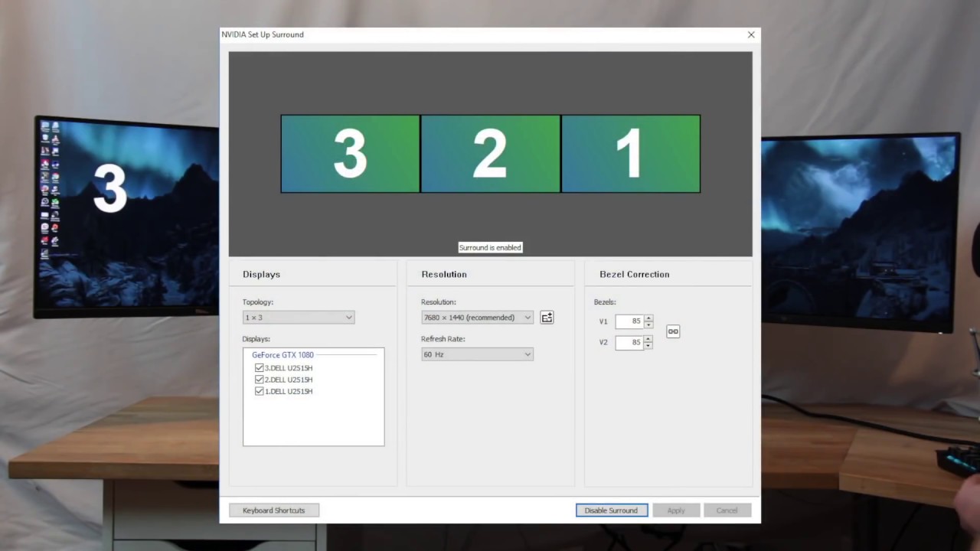The height and width of the screenshot is (551, 980).
Task: Click the Surround is enabled status label
Action: (490, 247)
